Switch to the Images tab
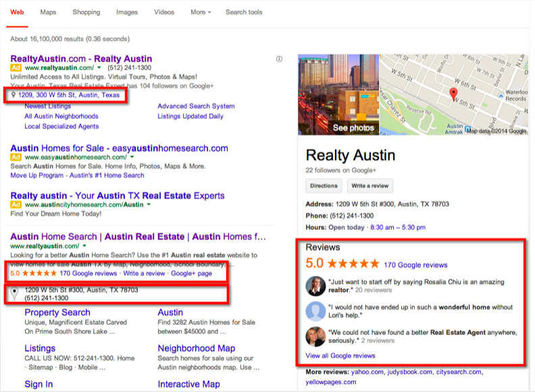 pyautogui.click(x=127, y=12)
